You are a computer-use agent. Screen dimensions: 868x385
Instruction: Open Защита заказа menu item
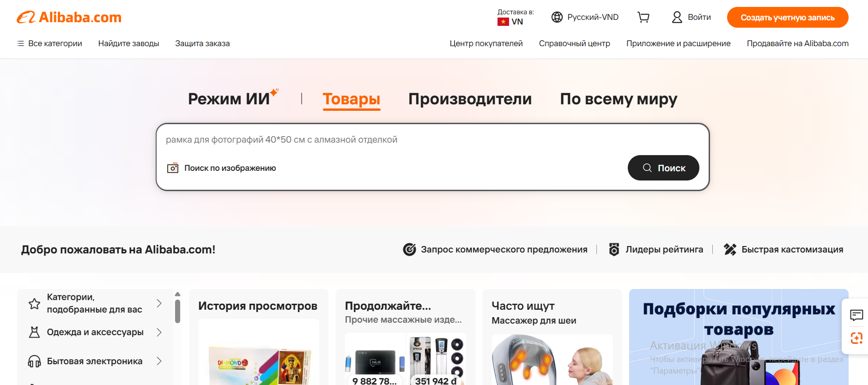(x=202, y=43)
